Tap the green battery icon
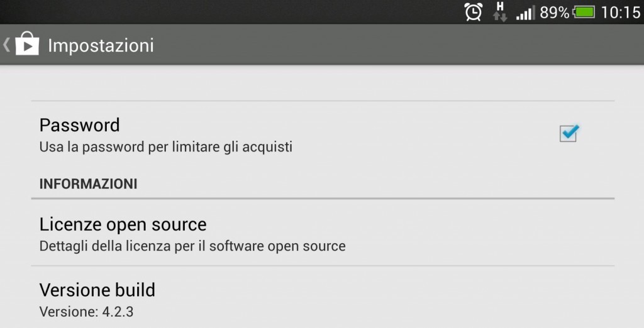This screenshot has width=644, height=328. (x=584, y=12)
